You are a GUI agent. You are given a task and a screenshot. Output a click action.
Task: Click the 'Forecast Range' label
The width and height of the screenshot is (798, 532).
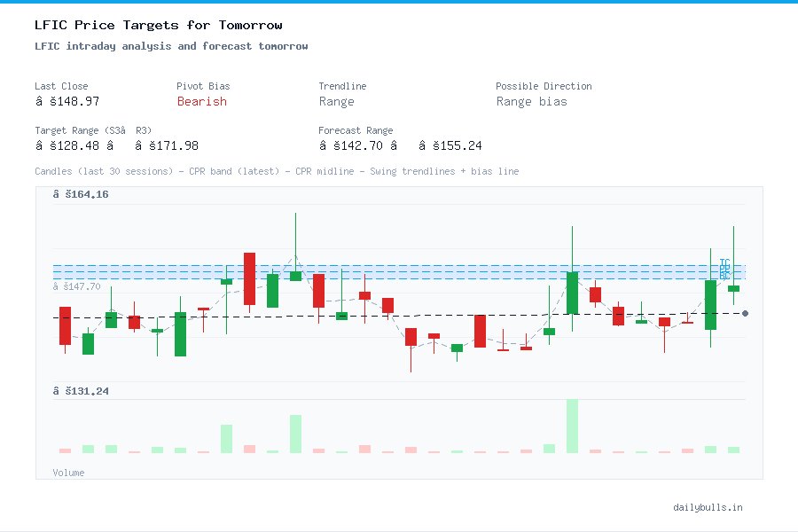[356, 130]
